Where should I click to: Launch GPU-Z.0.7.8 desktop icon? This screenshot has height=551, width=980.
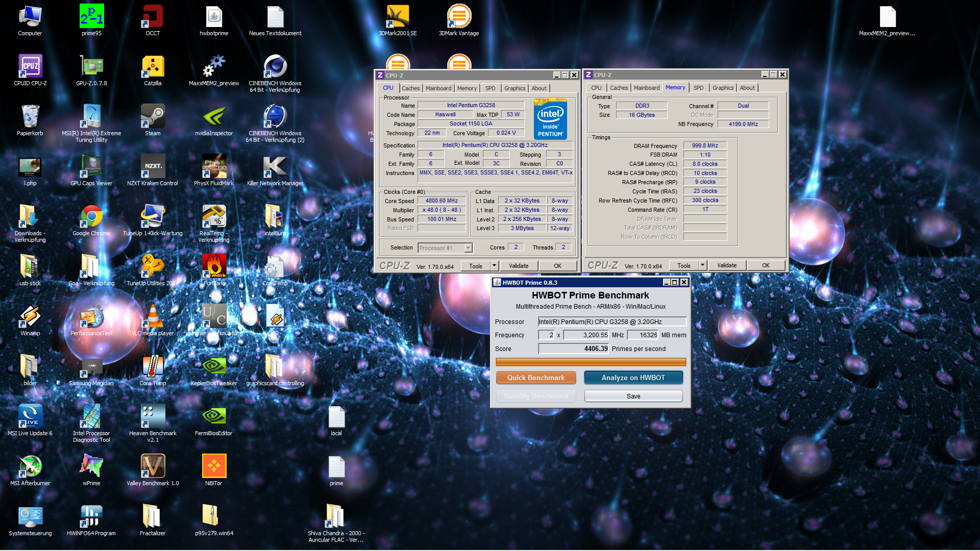coord(91,70)
